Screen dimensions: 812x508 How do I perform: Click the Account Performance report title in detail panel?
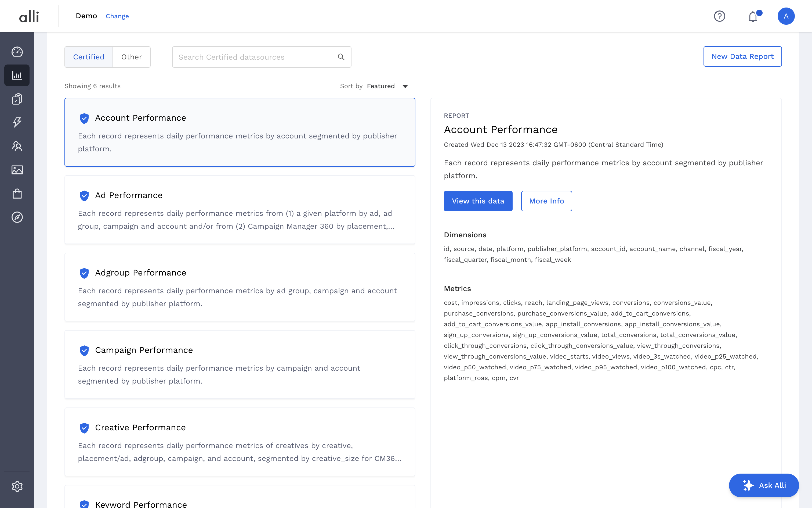500,129
